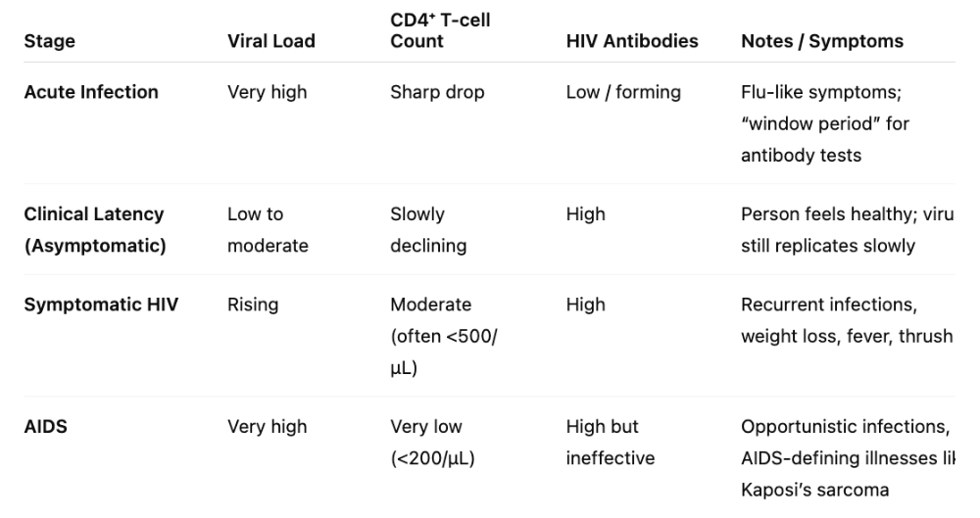
Task: Click the Notes / Symptoms column header
Action: pos(821,42)
